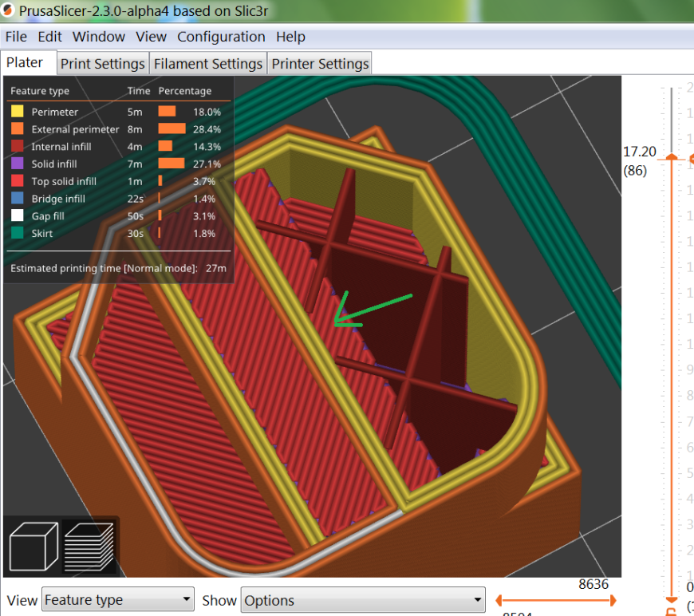Viewport: 694px width, 616px height.
Task: Click the Estimated printing time 27m text
Action: click(x=118, y=268)
